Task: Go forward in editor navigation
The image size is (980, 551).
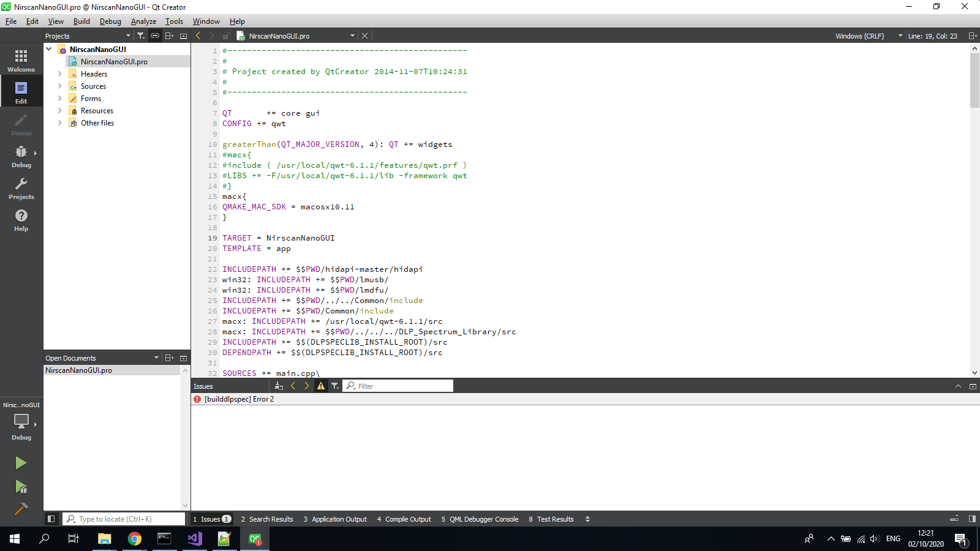Action: 212,36
